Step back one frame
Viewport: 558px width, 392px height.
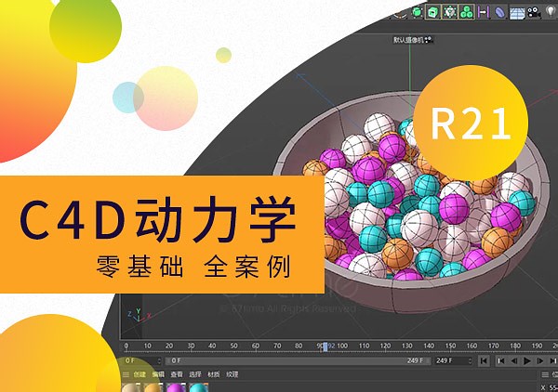[514, 360]
